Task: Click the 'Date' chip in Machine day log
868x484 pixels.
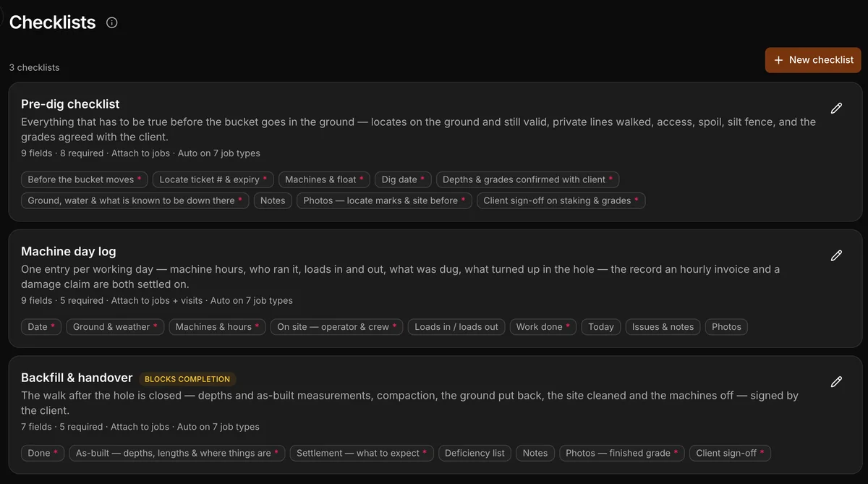Action: click(42, 327)
